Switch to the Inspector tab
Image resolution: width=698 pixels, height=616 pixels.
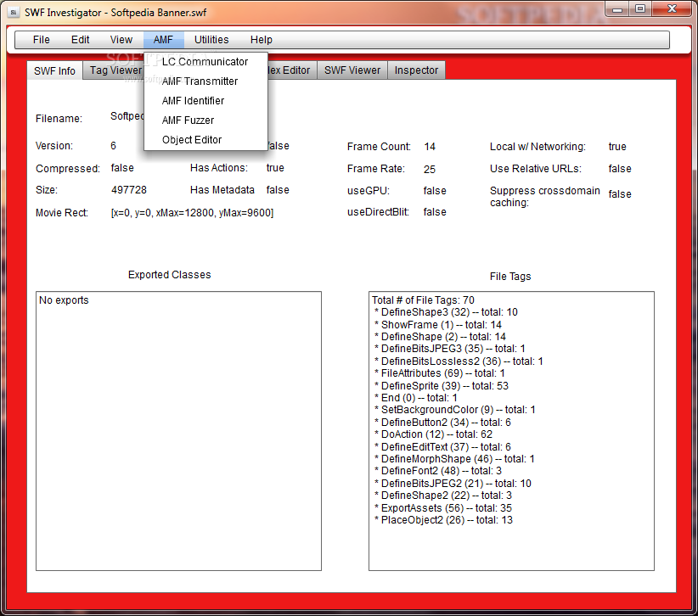click(416, 70)
